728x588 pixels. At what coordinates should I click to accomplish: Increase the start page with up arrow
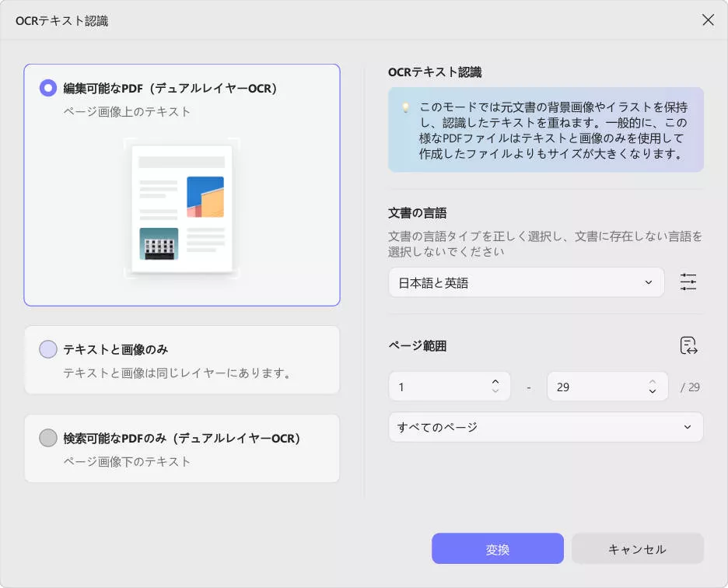click(x=495, y=382)
